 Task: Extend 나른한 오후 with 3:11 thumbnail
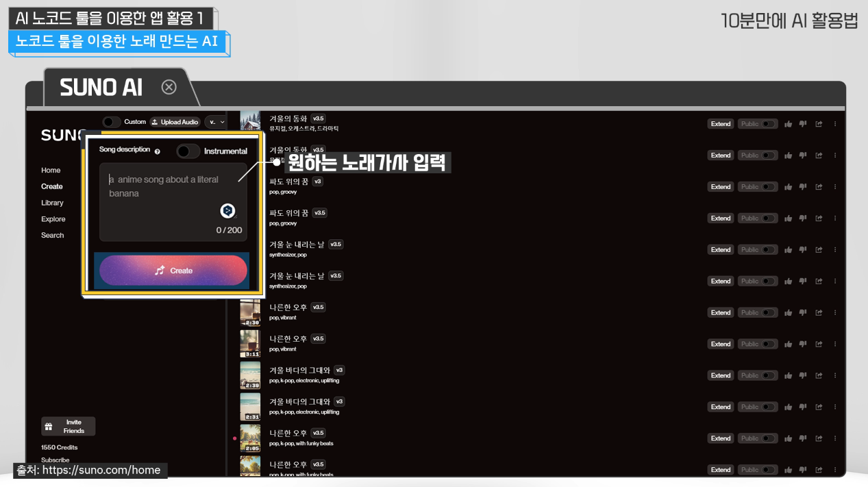point(721,345)
